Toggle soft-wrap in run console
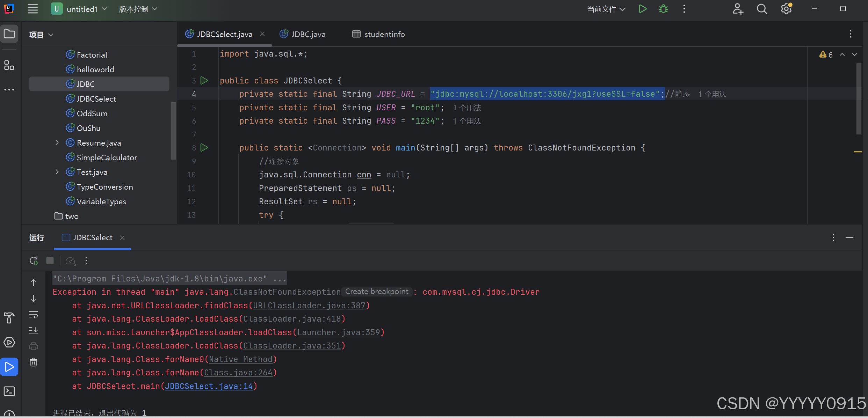The image size is (868, 418). coord(34,315)
